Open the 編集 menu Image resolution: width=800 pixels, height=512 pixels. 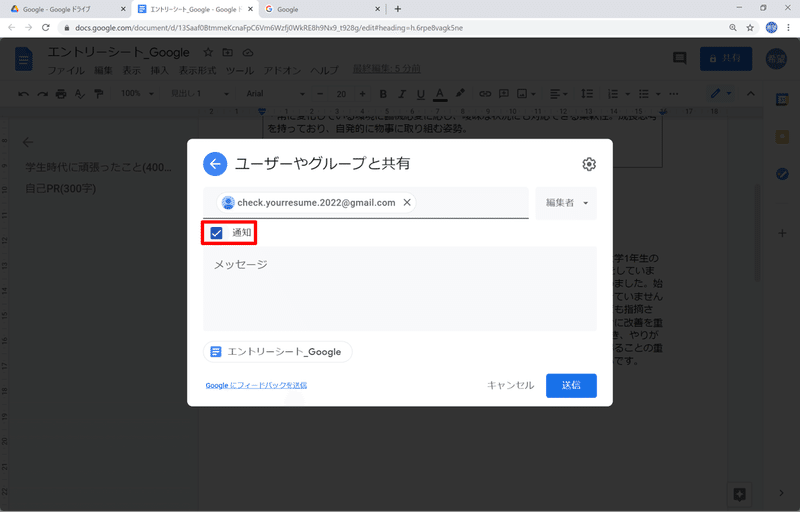(103, 70)
